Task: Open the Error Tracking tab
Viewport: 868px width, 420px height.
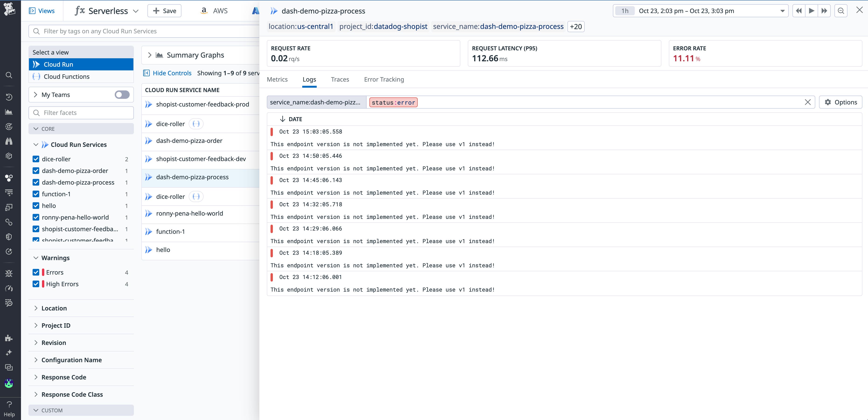Action: coord(384,79)
